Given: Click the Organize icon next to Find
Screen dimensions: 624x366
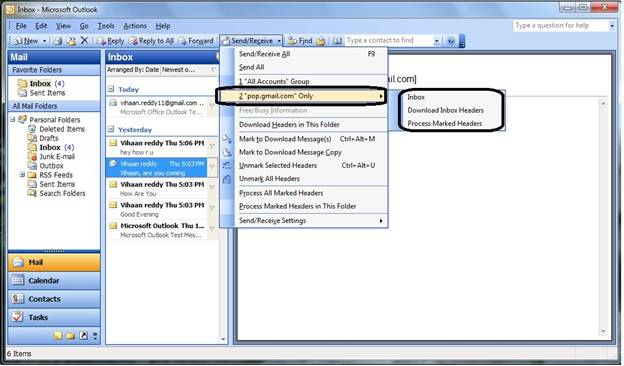Looking at the screenshot, I should point(321,41).
